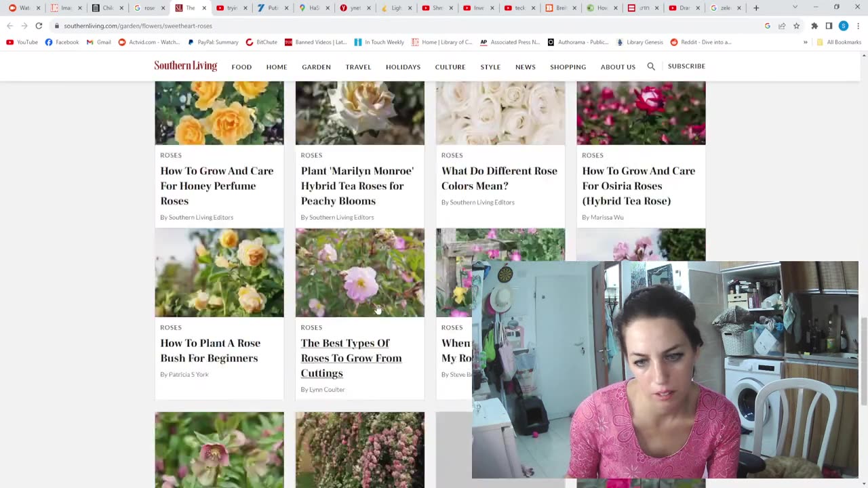Viewport: 868px width, 488px height.
Task: Open 'What Do Different Rose Colors Mean?'
Action: click(x=499, y=178)
